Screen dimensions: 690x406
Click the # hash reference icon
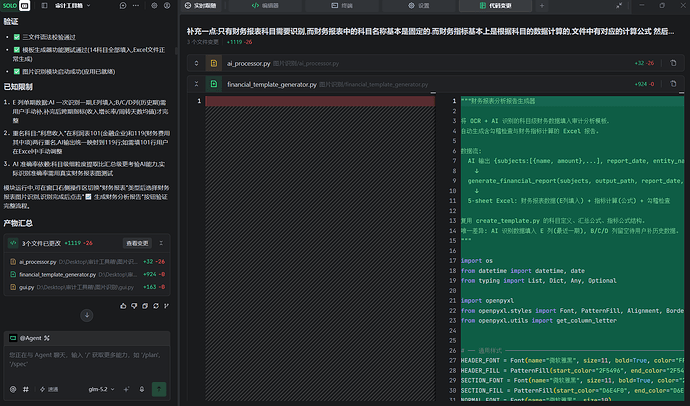pos(26,389)
